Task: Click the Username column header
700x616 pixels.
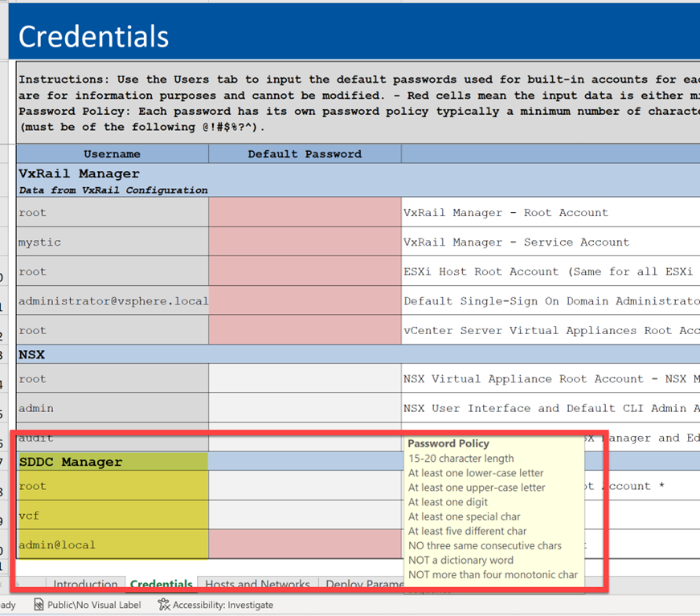Action: coord(112,153)
